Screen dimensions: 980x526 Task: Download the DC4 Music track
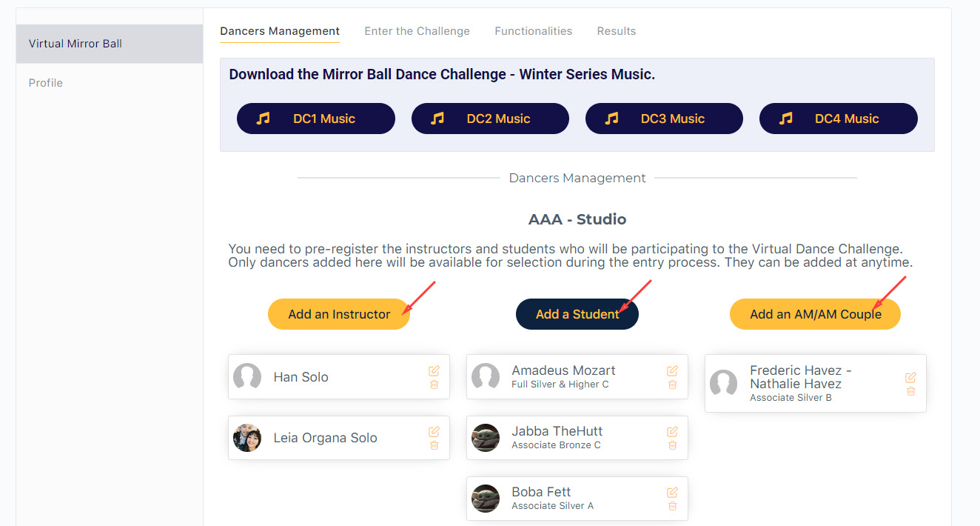[839, 119]
